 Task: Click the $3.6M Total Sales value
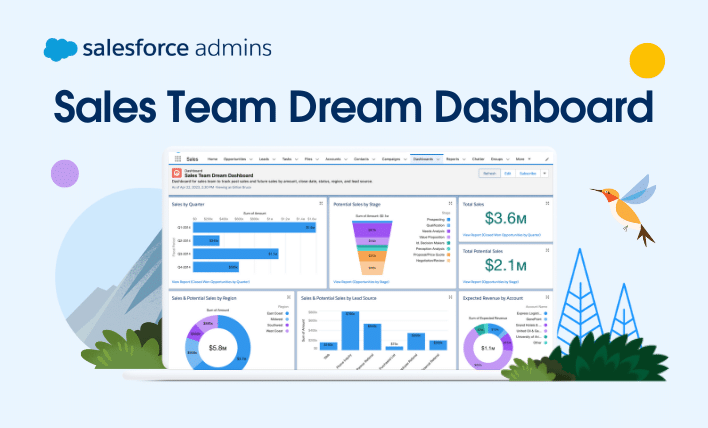click(506, 219)
